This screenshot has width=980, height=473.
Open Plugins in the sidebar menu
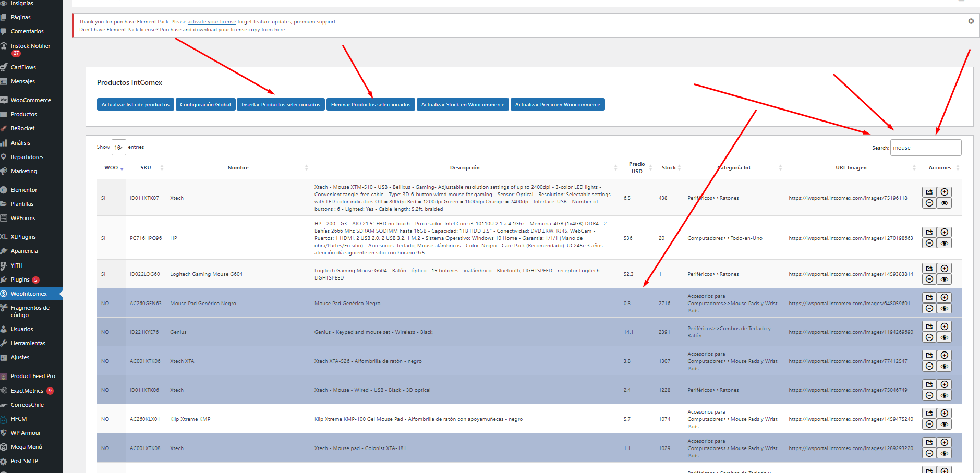(x=20, y=280)
